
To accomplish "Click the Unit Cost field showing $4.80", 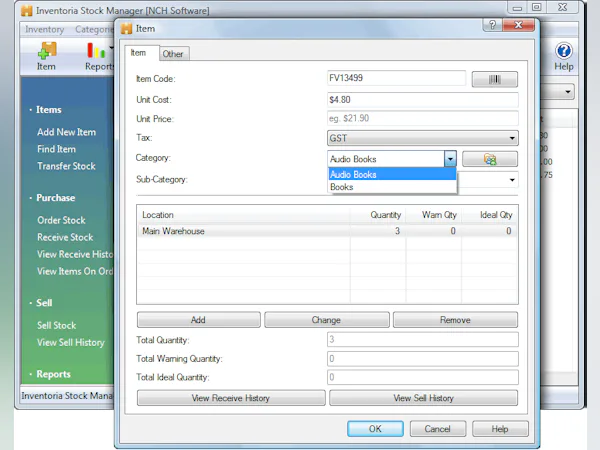I will [422, 100].
